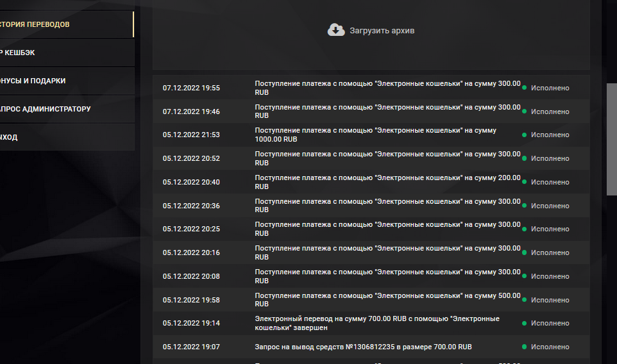Open the "Кешбэк" menu item
This screenshot has height=364, width=617.
coord(67,53)
